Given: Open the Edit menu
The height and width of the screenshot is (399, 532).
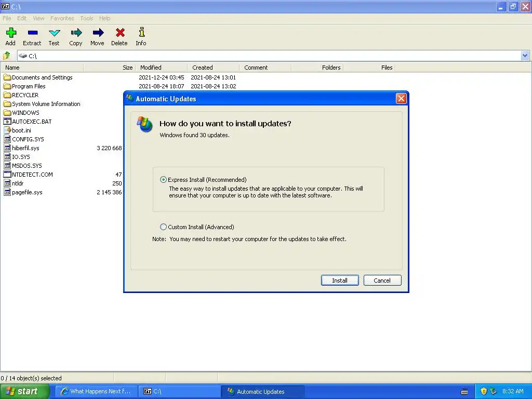Looking at the screenshot, I should coord(22,18).
